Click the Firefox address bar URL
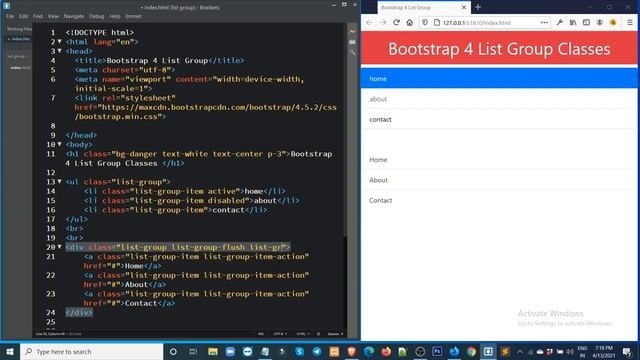Viewport: 640px width, 360px height. (477, 23)
